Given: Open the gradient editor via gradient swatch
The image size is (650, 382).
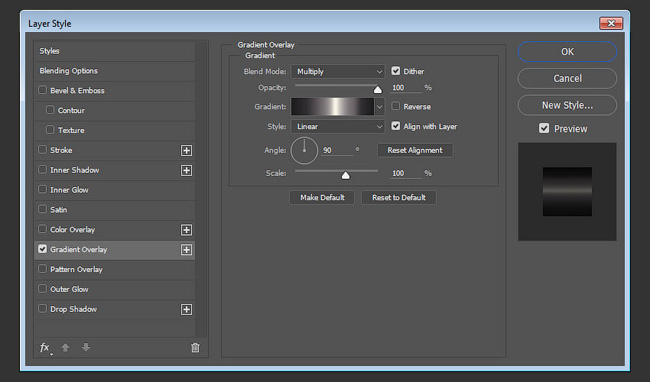Looking at the screenshot, I should click(x=332, y=107).
